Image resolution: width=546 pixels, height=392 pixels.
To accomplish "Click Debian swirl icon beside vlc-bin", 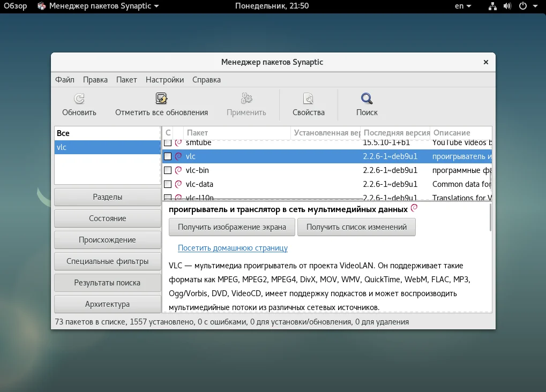I will click(178, 170).
